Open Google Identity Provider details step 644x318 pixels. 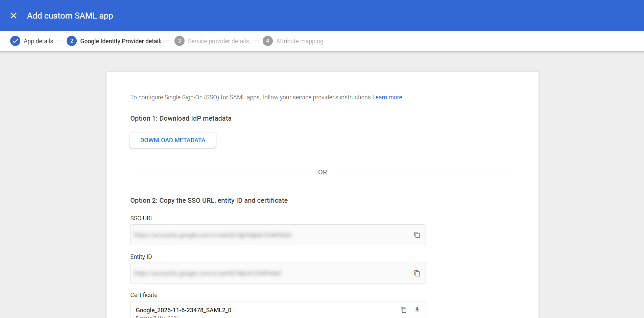tap(121, 41)
